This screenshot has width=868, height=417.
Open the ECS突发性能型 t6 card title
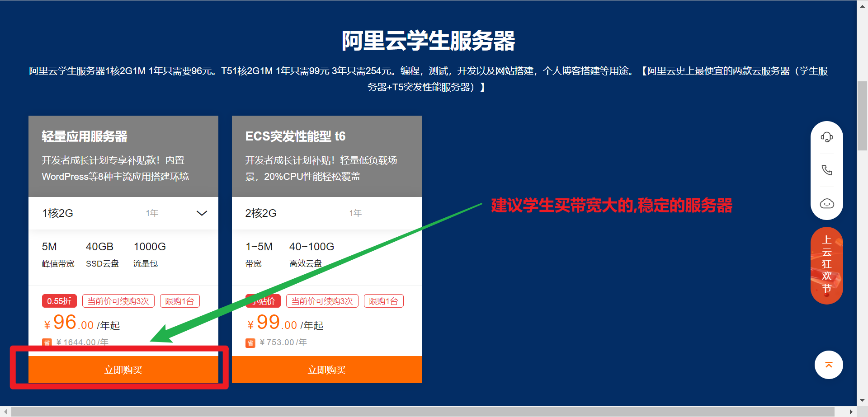click(295, 136)
